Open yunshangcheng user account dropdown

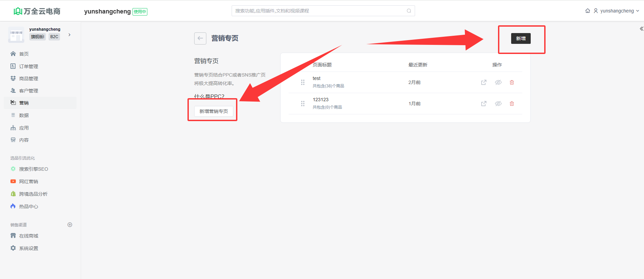click(x=616, y=11)
